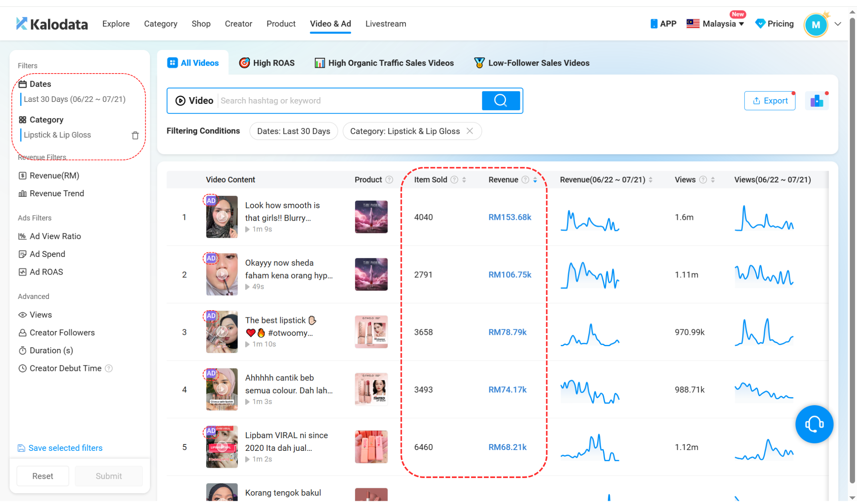857x504 pixels.
Task: Click the Ad ROAS icon
Action: (22, 272)
